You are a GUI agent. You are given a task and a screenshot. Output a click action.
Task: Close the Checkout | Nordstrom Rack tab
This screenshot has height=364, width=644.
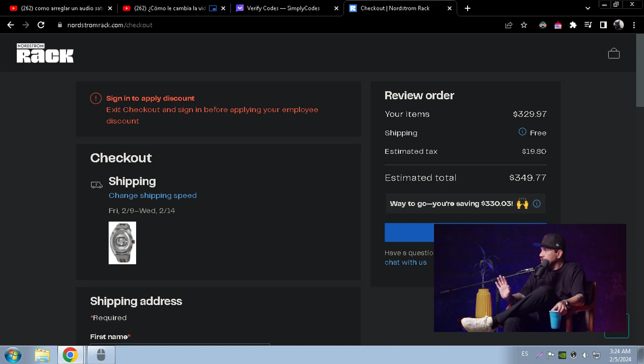click(450, 8)
